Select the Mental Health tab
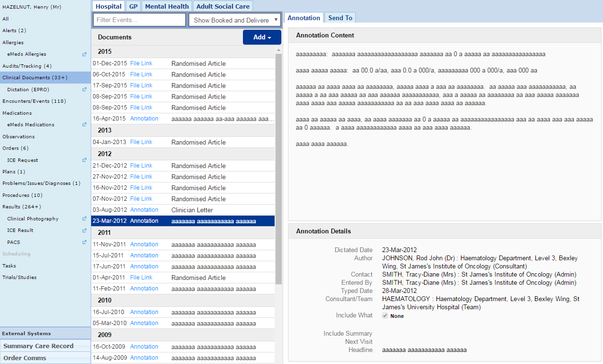 (x=167, y=6)
